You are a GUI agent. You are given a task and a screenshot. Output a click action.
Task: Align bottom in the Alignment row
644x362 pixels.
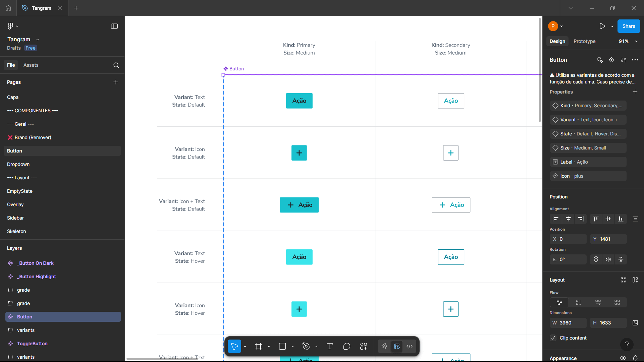(621, 219)
